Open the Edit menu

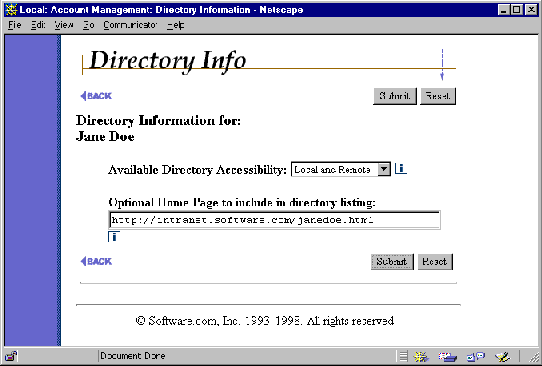tap(38, 25)
